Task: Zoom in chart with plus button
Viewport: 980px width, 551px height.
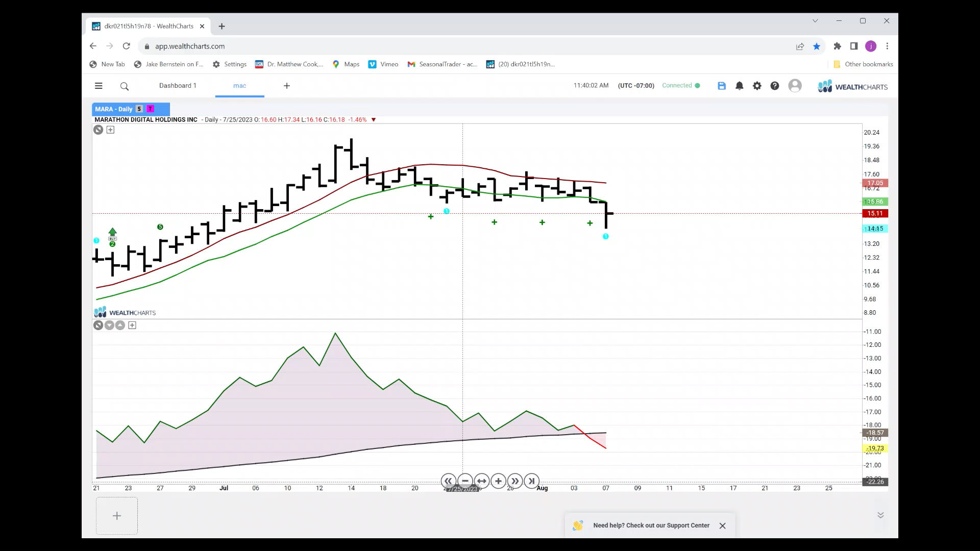Action: [x=498, y=481]
